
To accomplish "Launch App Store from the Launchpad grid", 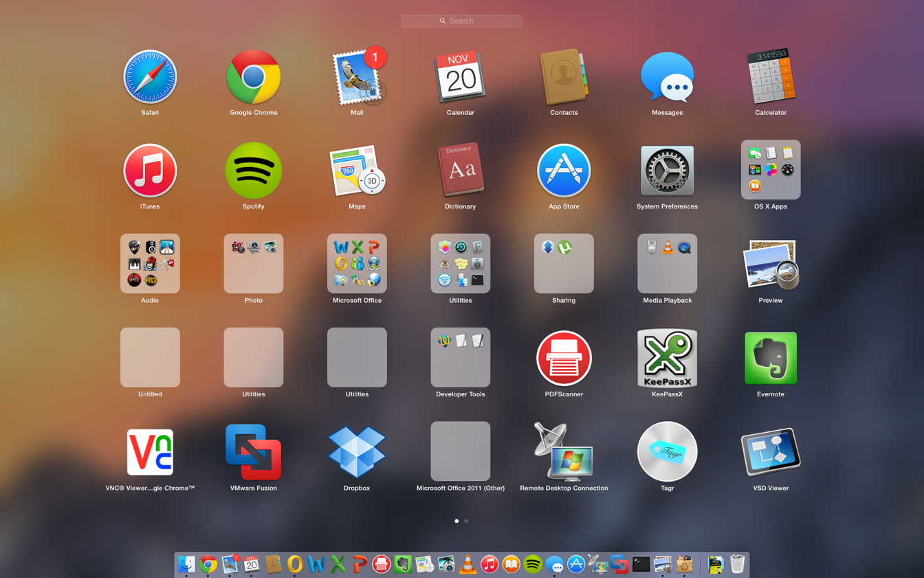I will 564,171.
